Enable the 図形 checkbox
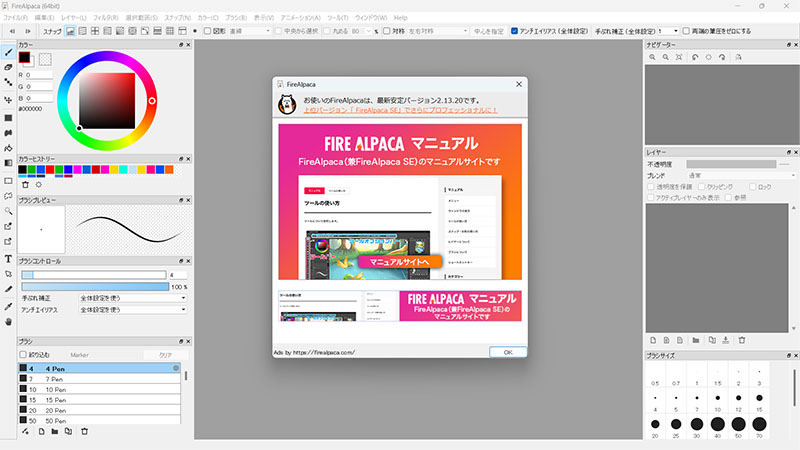 point(207,31)
